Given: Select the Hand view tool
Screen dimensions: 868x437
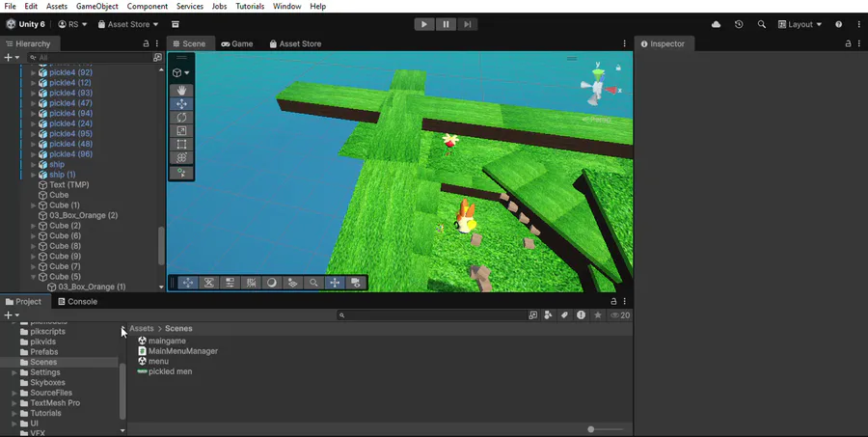Looking at the screenshot, I should (x=181, y=91).
